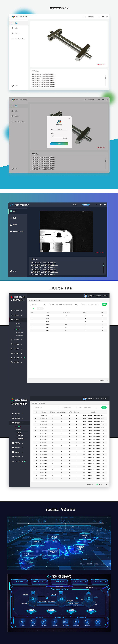Click the user avatar on the 考试统计 page
The height and width of the screenshot is (644, 118).
coord(85,399)
